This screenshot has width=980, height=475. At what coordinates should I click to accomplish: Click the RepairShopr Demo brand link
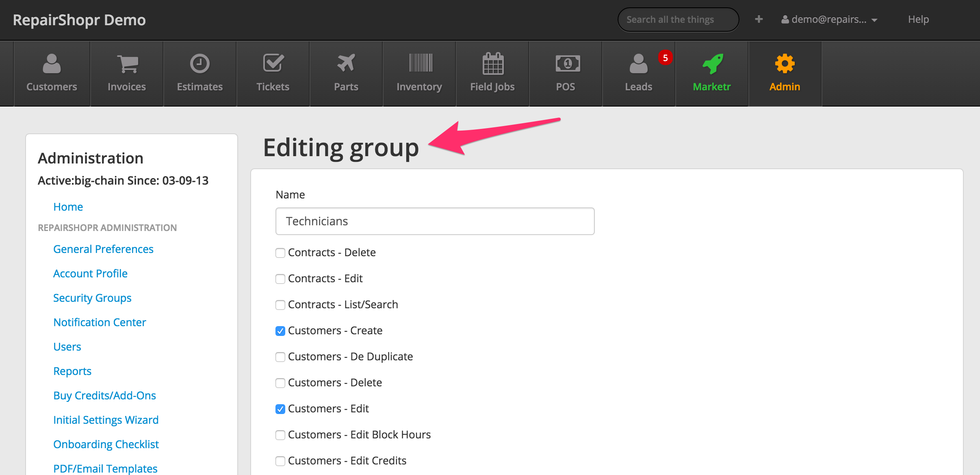coord(79,20)
